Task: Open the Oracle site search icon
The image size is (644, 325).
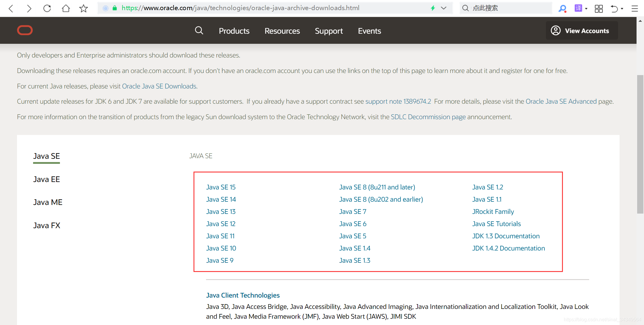Action: tap(199, 30)
